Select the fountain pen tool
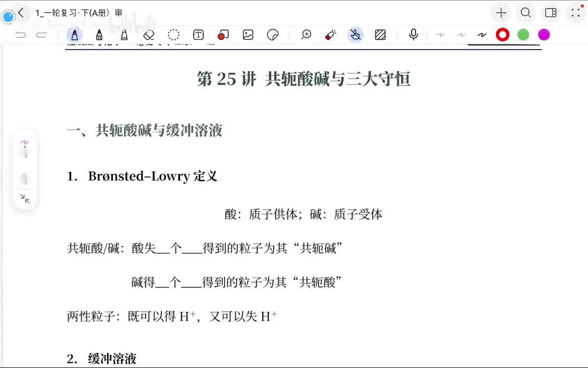The image size is (588, 368). 75,35
